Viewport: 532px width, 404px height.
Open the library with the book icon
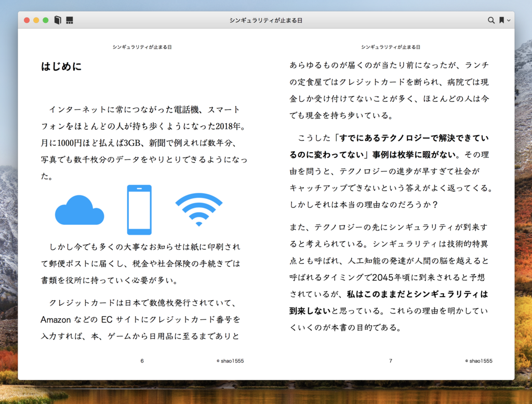click(x=58, y=20)
